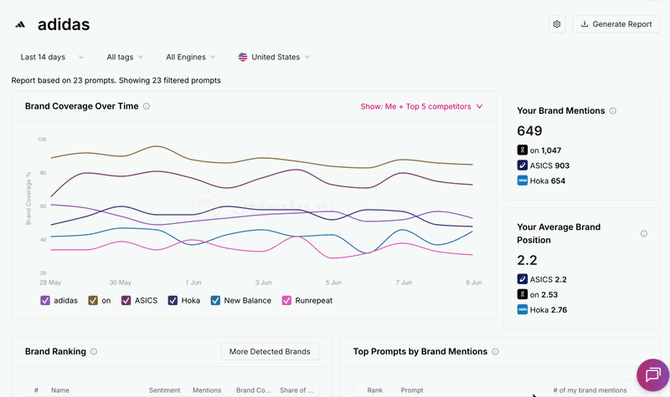Open info icon next to Your Brand Mentions

click(612, 111)
